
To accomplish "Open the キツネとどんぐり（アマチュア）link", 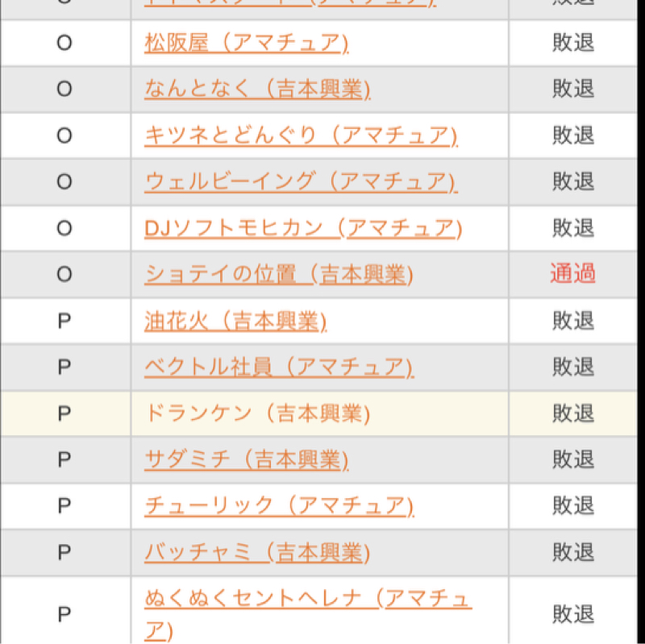I will point(301,135).
